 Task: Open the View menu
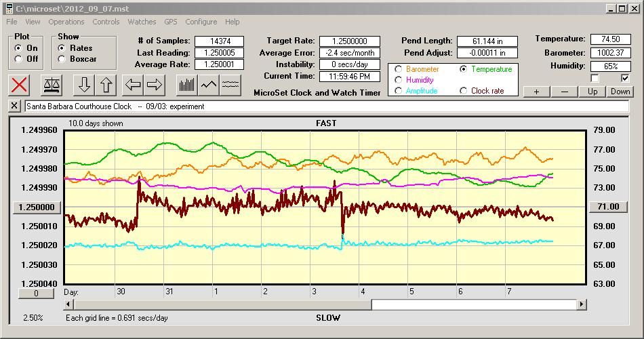click(33, 22)
